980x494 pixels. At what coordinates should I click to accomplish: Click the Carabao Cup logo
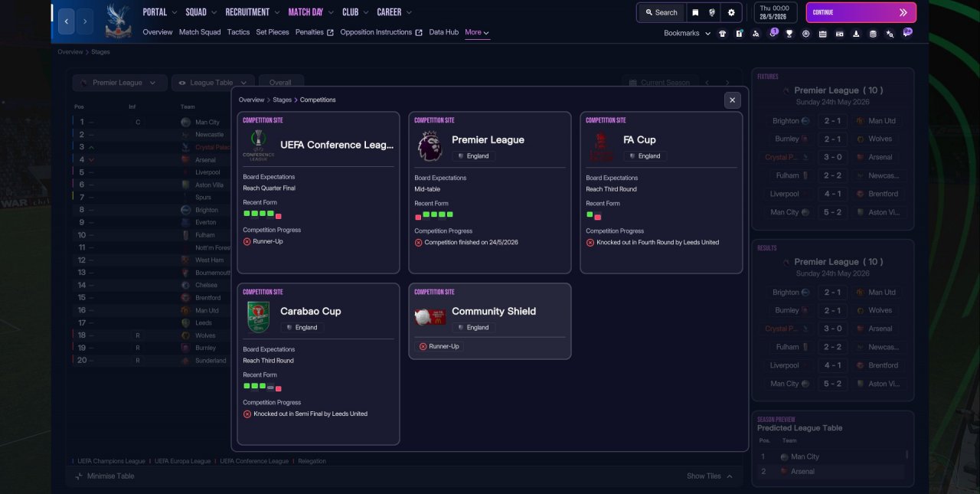click(x=258, y=317)
